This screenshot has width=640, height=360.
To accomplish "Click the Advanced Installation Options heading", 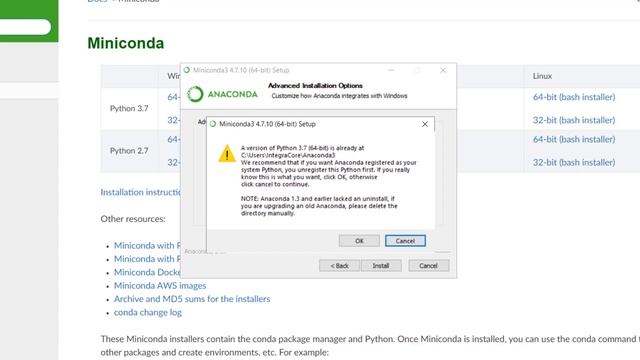I will (x=315, y=86).
